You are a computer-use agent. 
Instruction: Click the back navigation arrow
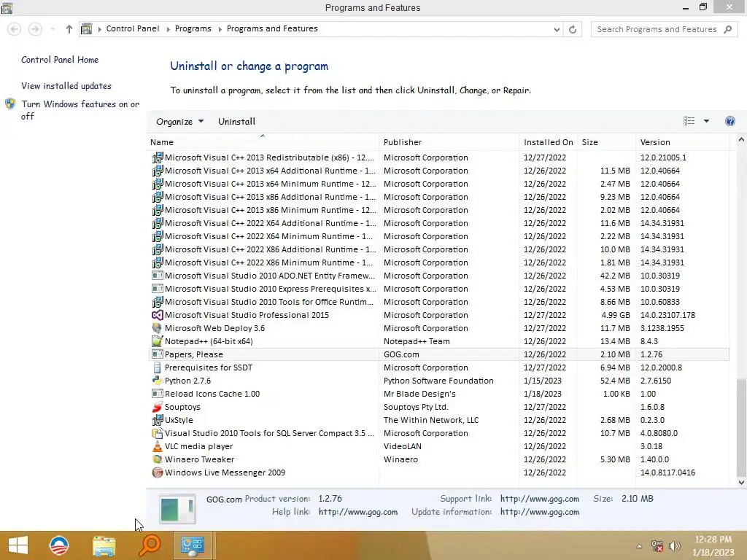pyautogui.click(x=15, y=29)
